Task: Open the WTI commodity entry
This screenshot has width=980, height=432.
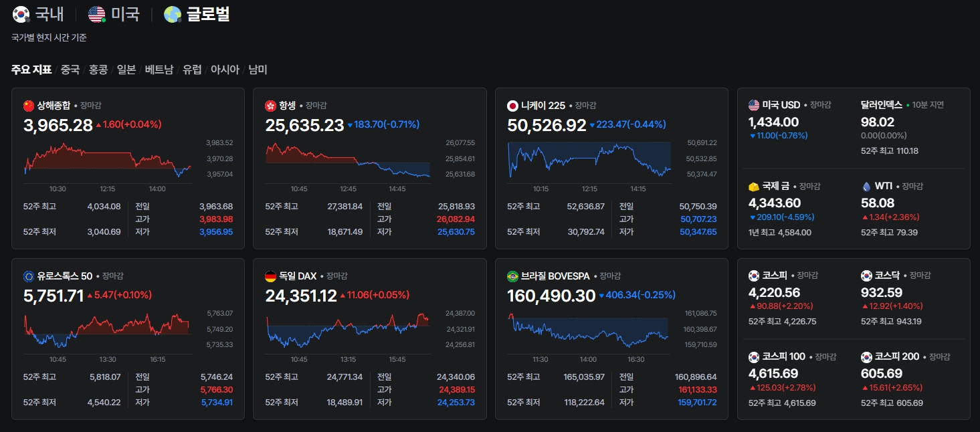Action: click(x=884, y=187)
